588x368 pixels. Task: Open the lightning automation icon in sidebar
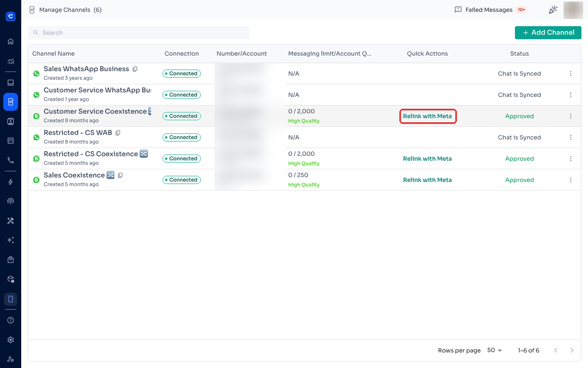point(11,182)
